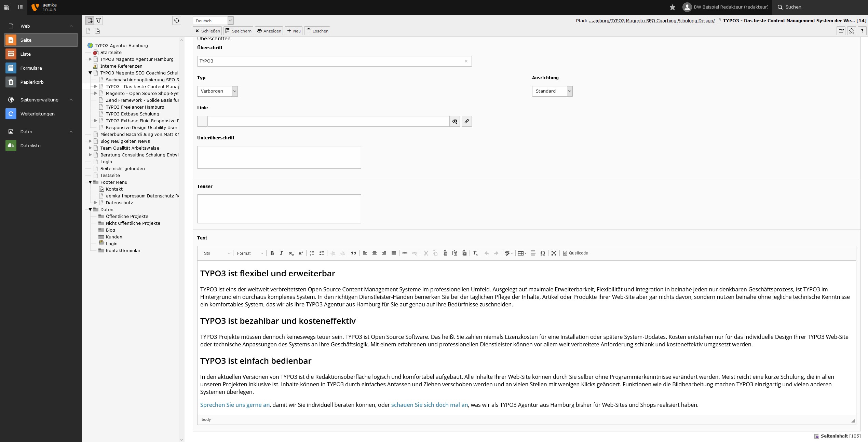868x442 pixels.
Task: Toggle link field options switch
Action: (x=455, y=121)
